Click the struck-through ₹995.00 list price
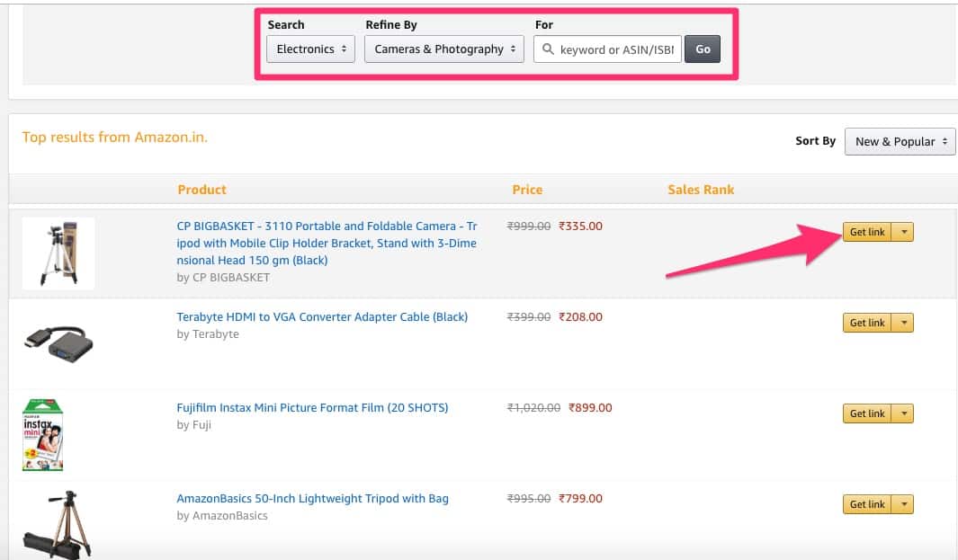Image resolution: width=958 pixels, height=560 pixels. click(x=529, y=498)
